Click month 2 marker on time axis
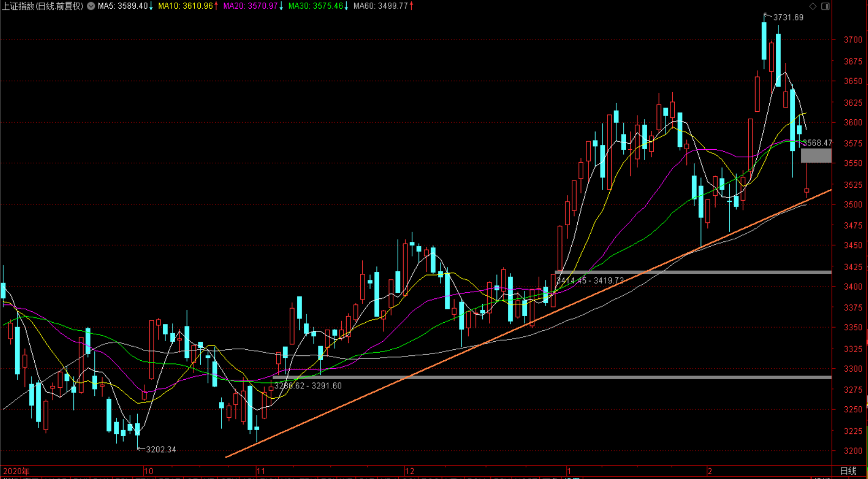This screenshot has width=868, height=479. click(710, 471)
